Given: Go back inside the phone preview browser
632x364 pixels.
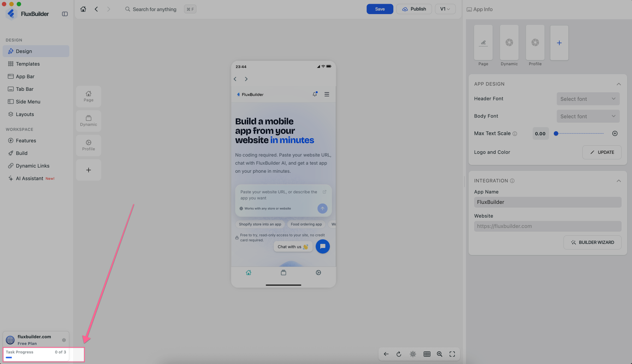Looking at the screenshot, I should coord(235,79).
